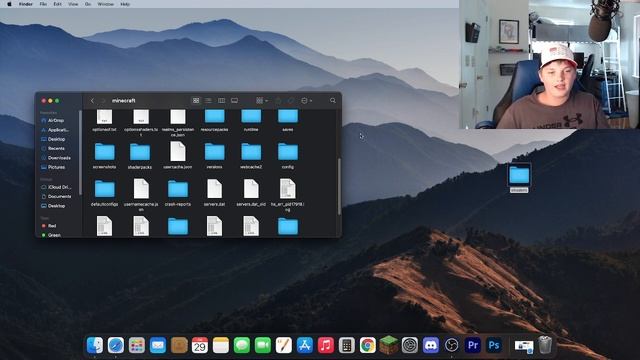Click the Finder window vertical scrollbar
Image resolution: width=640 pixels, height=360 pixels.
(x=339, y=186)
